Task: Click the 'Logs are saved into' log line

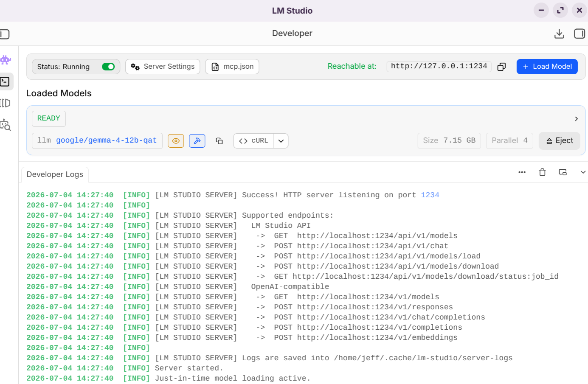Action: [x=270, y=358]
